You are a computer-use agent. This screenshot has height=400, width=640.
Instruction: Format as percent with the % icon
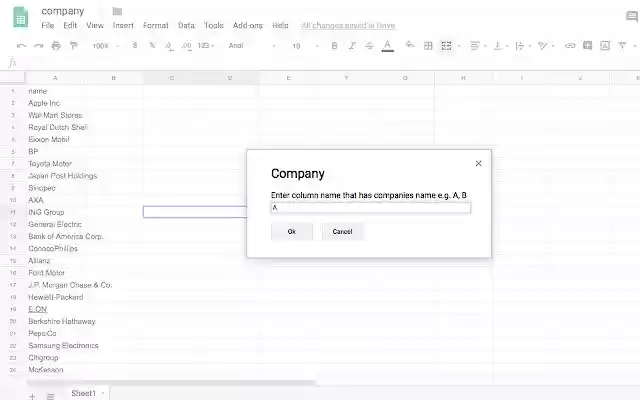pos(152,45)
